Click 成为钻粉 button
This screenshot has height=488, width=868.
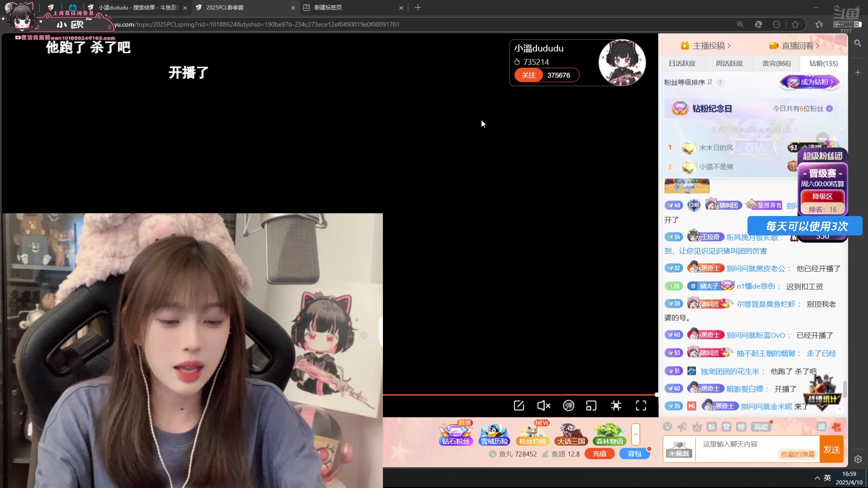pyautogui.click(x=809, y=82)
